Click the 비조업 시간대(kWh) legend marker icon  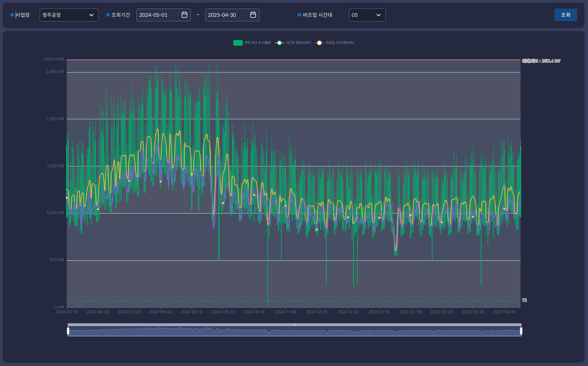coord(319,43)
